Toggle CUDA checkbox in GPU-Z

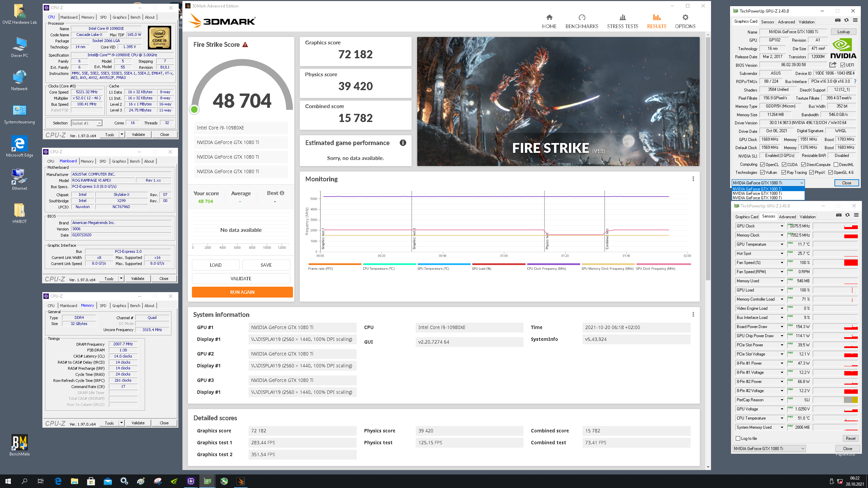tap(784, 165)
